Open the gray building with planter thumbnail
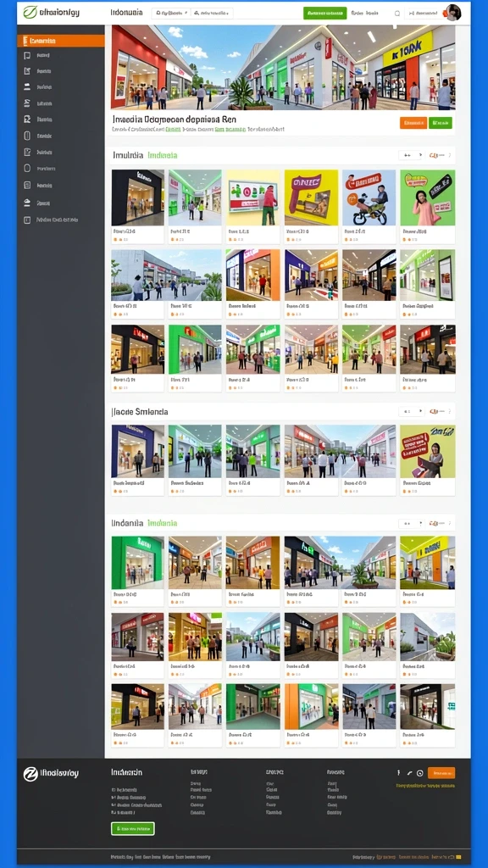 [x=428, y=637]
